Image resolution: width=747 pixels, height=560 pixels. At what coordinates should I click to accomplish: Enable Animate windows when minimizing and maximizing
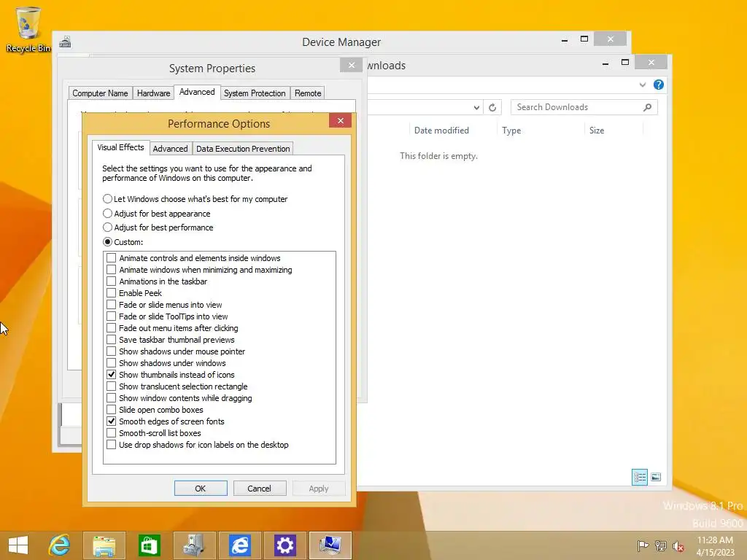tap(111, 270)
